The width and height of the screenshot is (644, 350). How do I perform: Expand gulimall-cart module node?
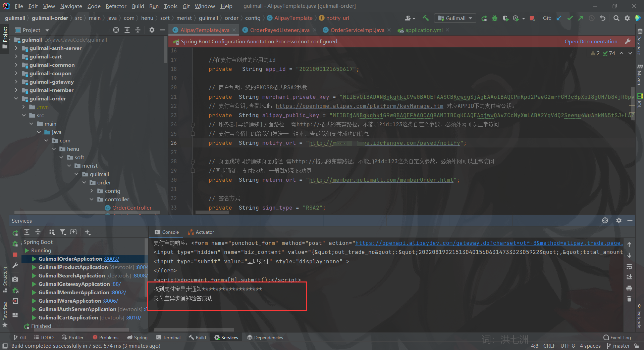coord(16,56)
